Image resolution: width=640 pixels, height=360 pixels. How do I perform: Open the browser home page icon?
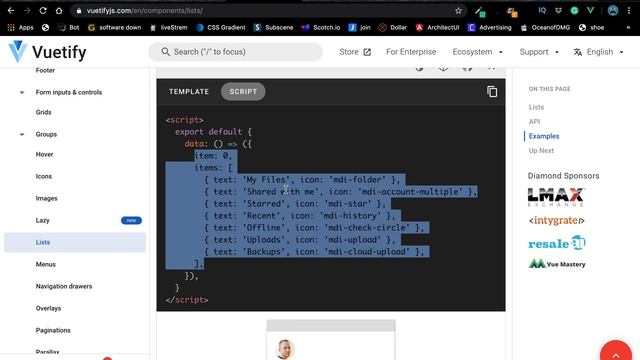59,11
